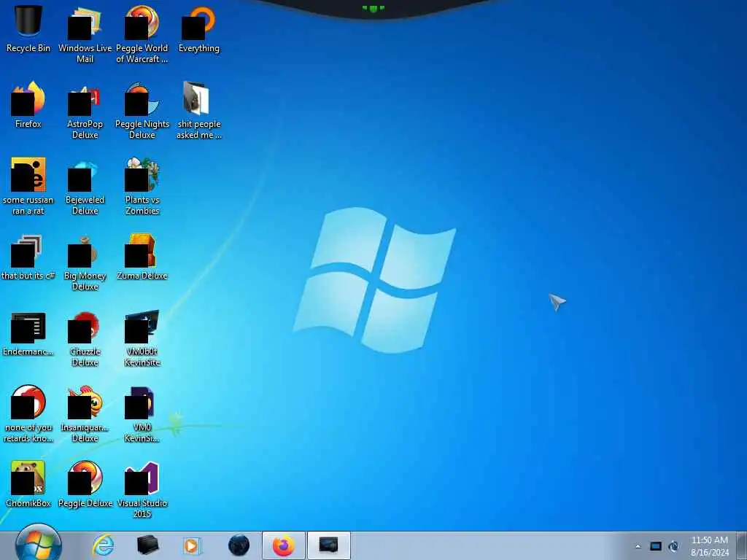Viewport: 747px width, 560px height.
Task: Open Peggle World of Warcraft shortcut
Action: point(142,34)
